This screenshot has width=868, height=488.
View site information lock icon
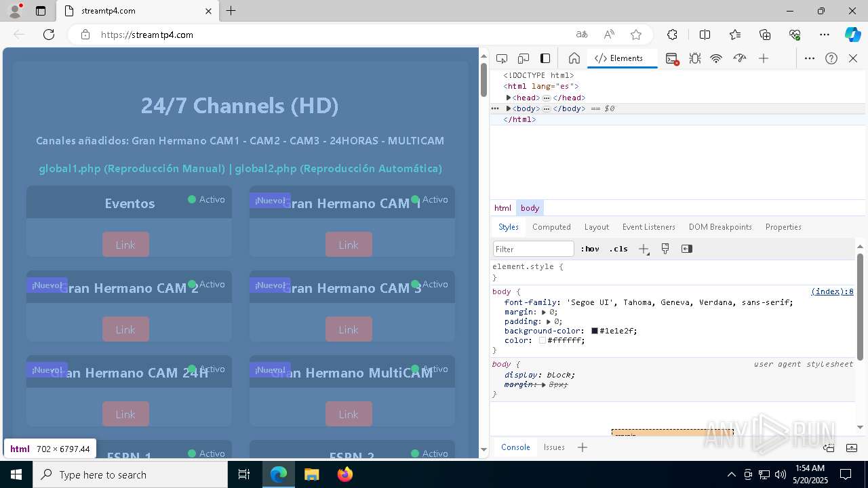click(85, 35)
